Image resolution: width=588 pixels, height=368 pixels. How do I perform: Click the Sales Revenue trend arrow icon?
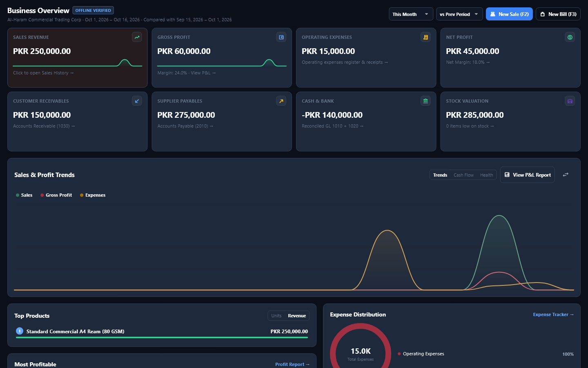(x=137, y=37)
